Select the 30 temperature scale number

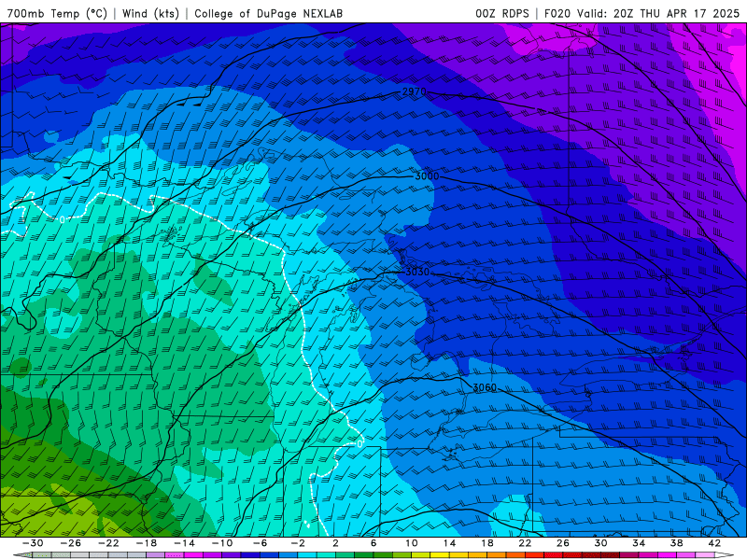point(600,543)
